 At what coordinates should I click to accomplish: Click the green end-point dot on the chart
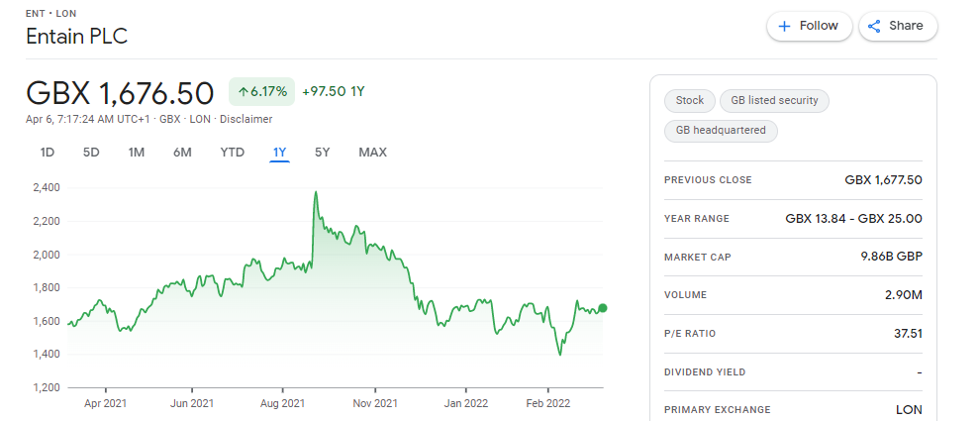603,308
